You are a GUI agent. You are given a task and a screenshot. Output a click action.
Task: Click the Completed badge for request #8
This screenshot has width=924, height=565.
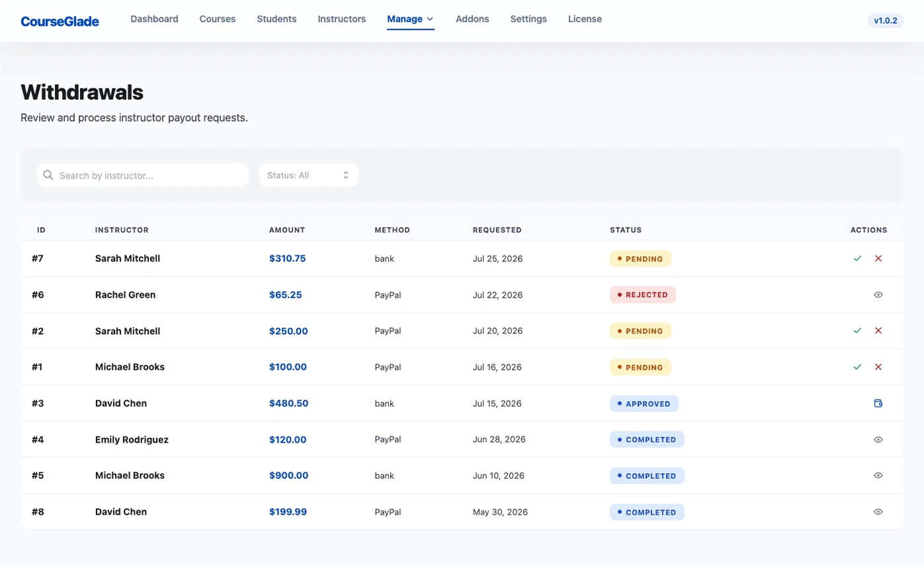coord(647,512)
